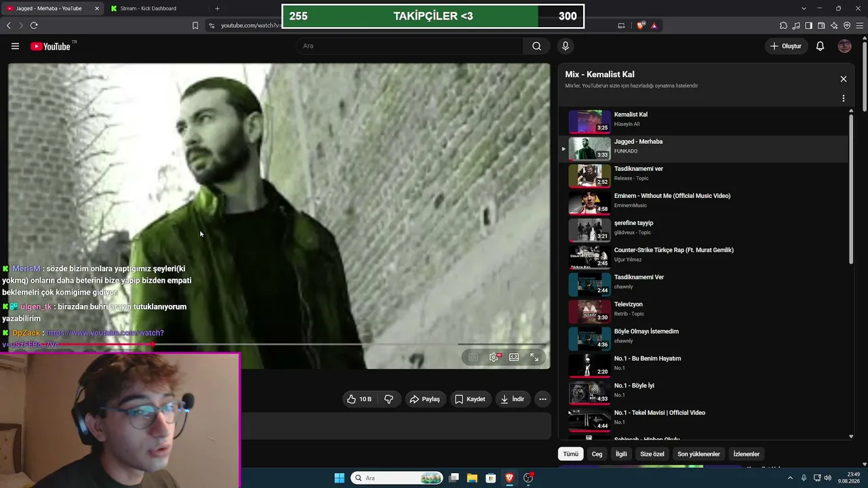Reload the current page
The width and height of the screenshot is (868, 488).
34,26
